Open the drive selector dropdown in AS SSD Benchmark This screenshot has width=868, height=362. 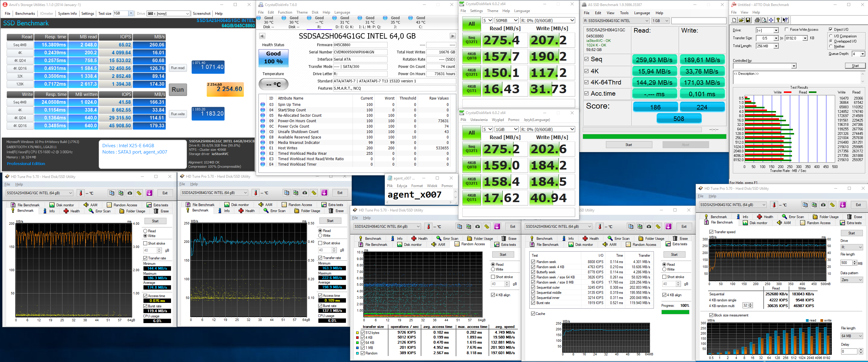[616, 21]
